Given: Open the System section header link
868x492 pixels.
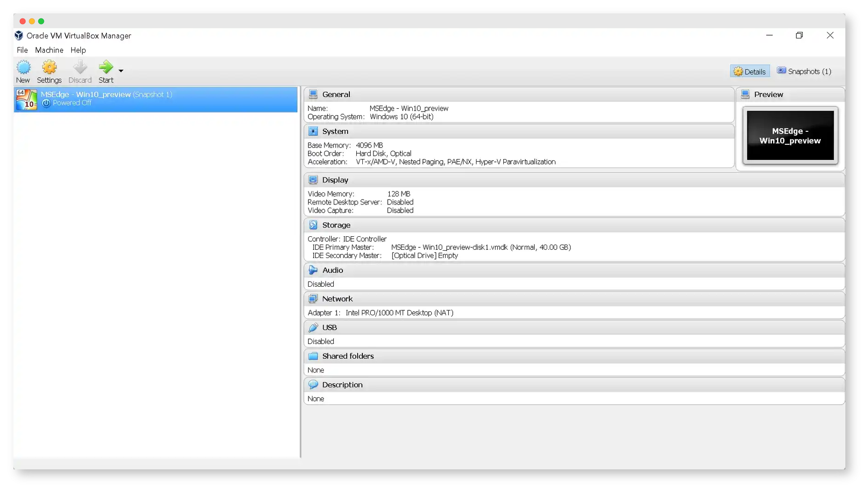Looking at the screenshot, I should [335, 131].
